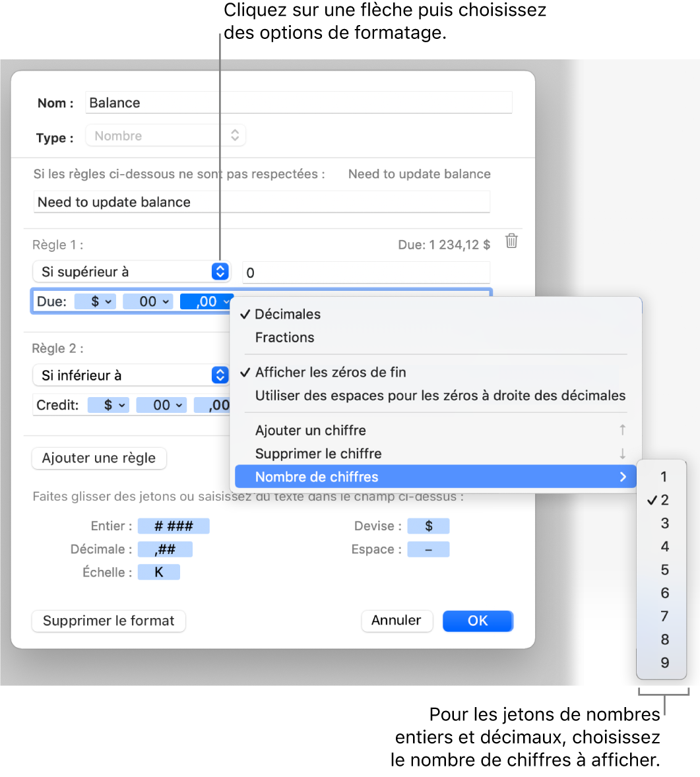Delete Règle 1 with the trash icon
The height and width of the screenshot is (777, 700).
point(511,241)
